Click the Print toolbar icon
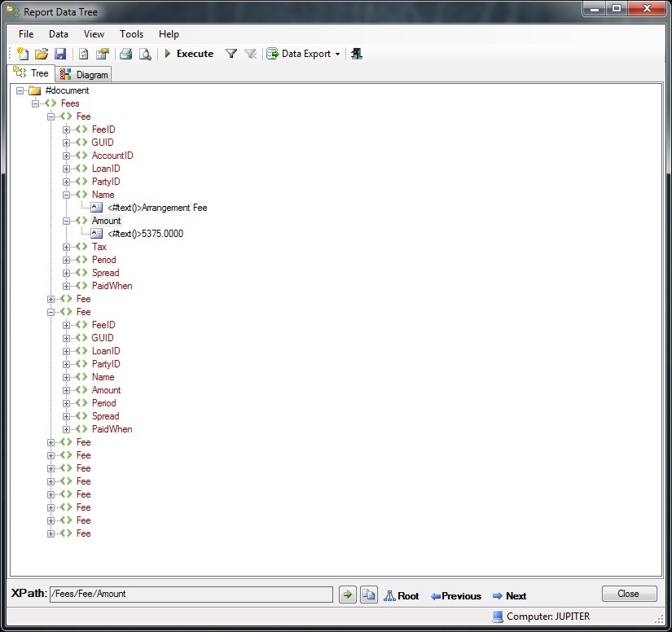 (125, 54)
